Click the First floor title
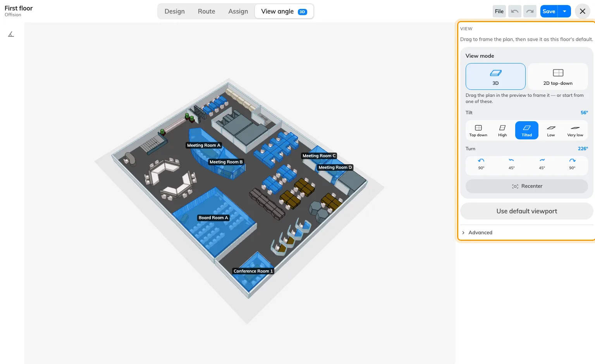Image resolution: width=595 pixels, height=364 pixels. tap(19, 8)
